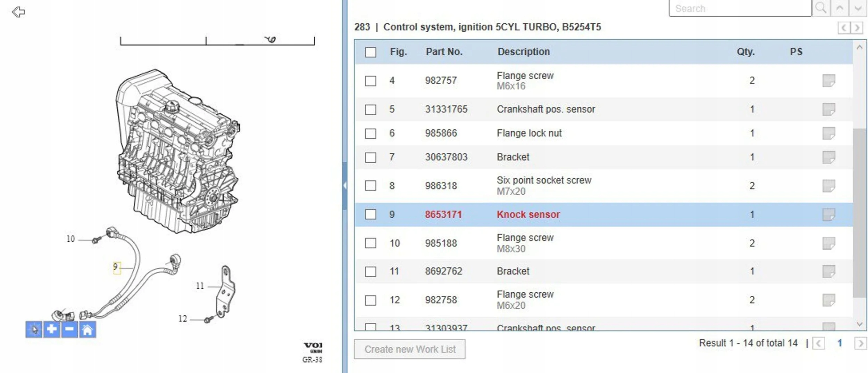Go back using the left arrow icon
The width and height of the screenshot is (868, 373).
tap(18, 12)
